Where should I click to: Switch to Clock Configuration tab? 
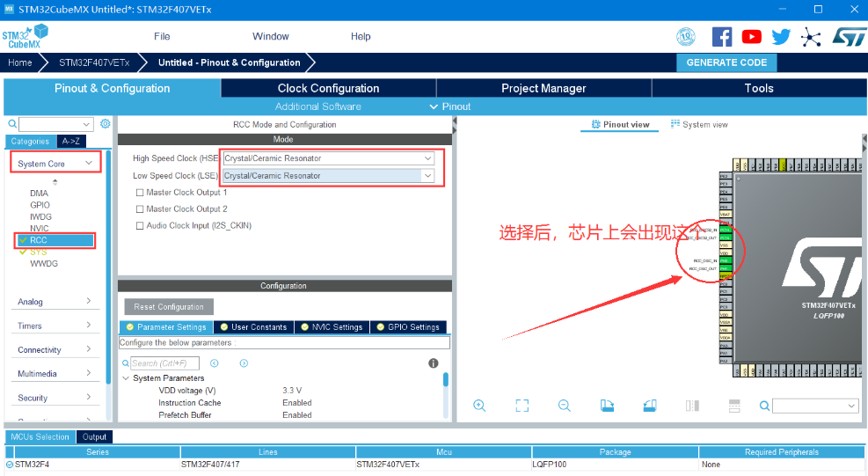point(328,88)
